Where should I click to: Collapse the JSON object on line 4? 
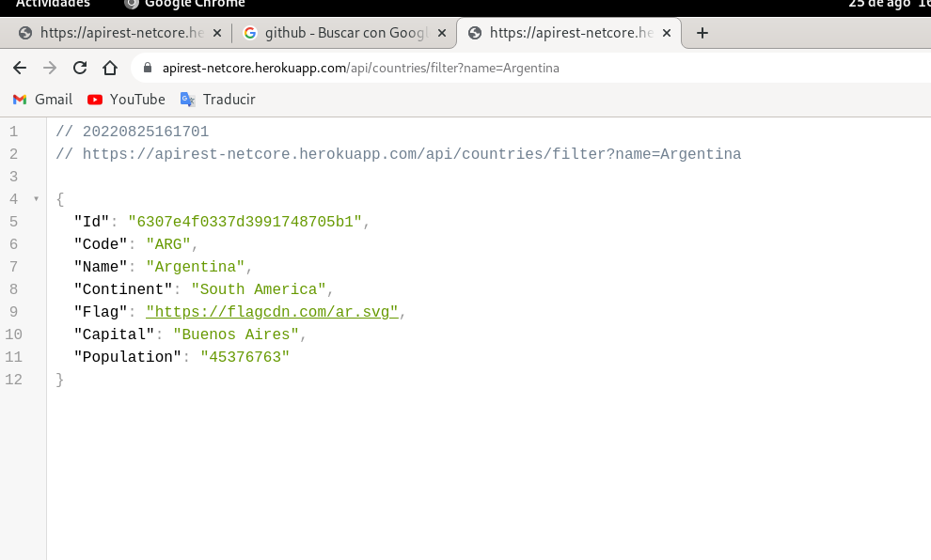click(36, 198)
